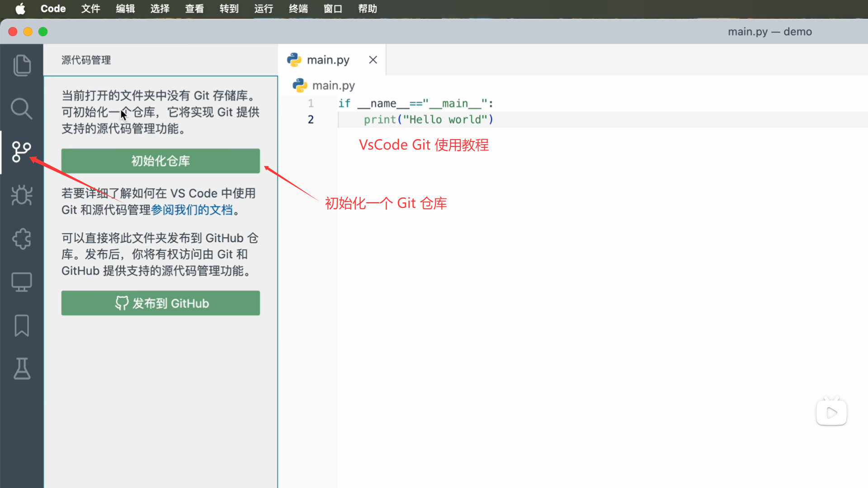Click line 2 containing print Hello world
Viewport: 868px width, 488px height.
coord(428,120)
